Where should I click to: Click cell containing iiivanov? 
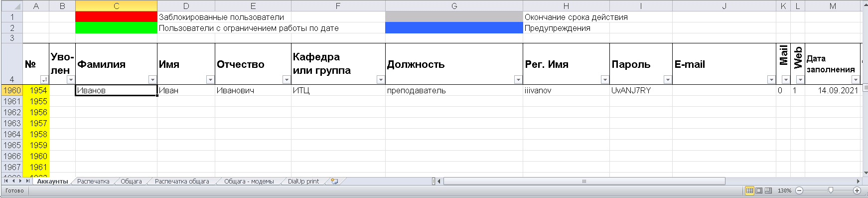pyautogui.click(x=566, y=90)
